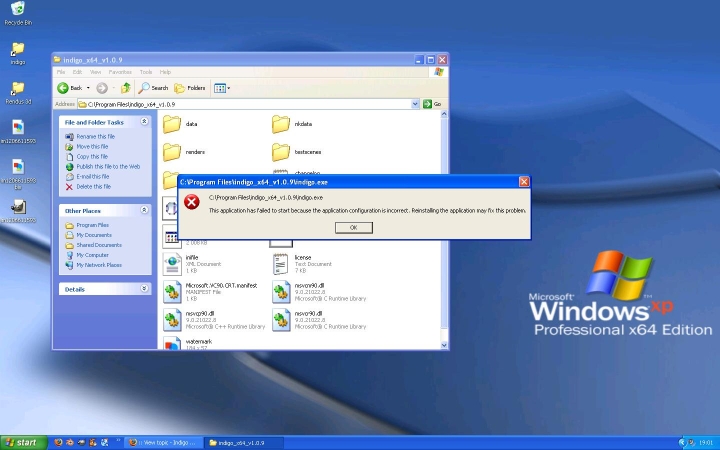Click the Go button beside Address

click(x=432, y=104)
